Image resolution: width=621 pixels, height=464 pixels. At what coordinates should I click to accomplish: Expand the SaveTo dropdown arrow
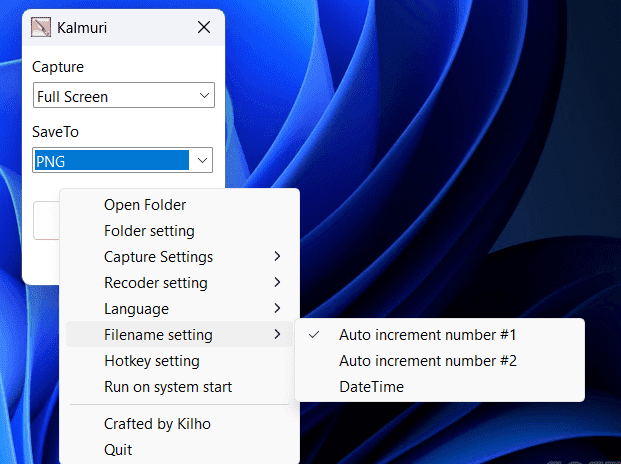pos(203,160)
